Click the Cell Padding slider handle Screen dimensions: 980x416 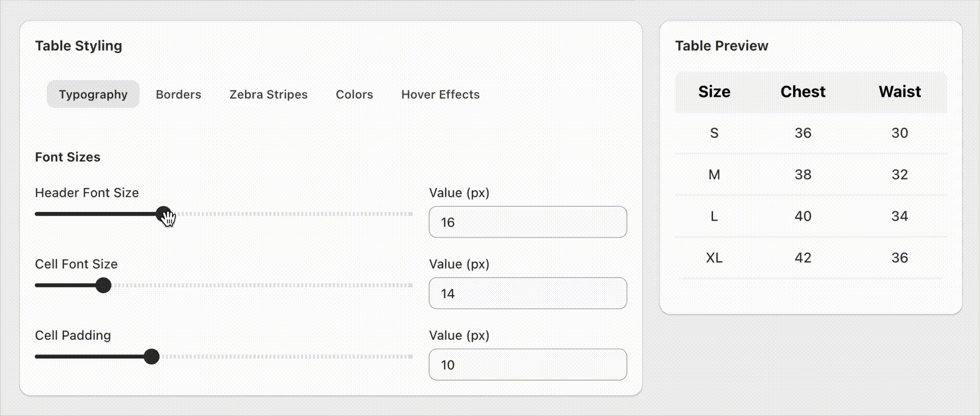coord(151,357)
